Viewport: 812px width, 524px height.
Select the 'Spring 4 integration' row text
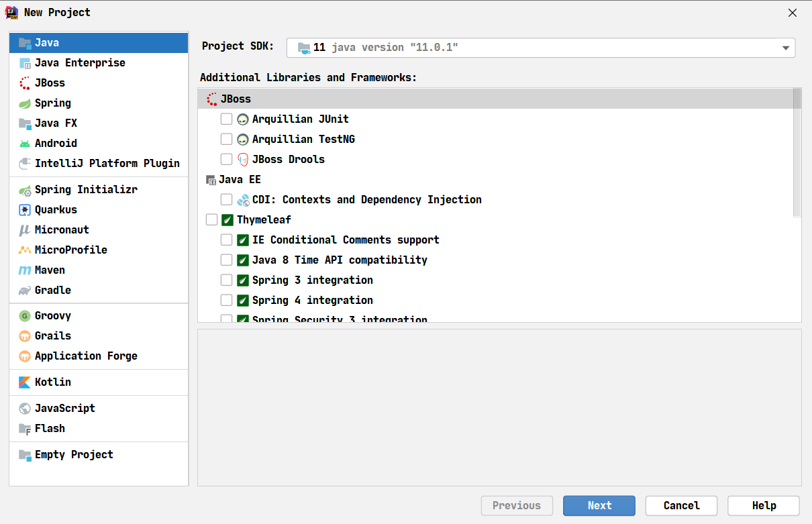313,301
